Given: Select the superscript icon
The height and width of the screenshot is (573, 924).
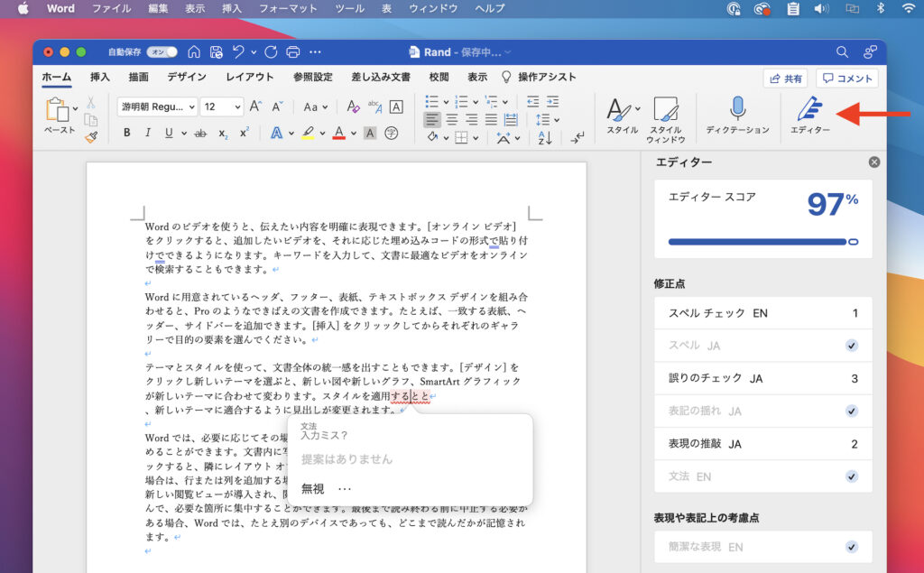Looking at the screenshot, I should tap(243, 133).
